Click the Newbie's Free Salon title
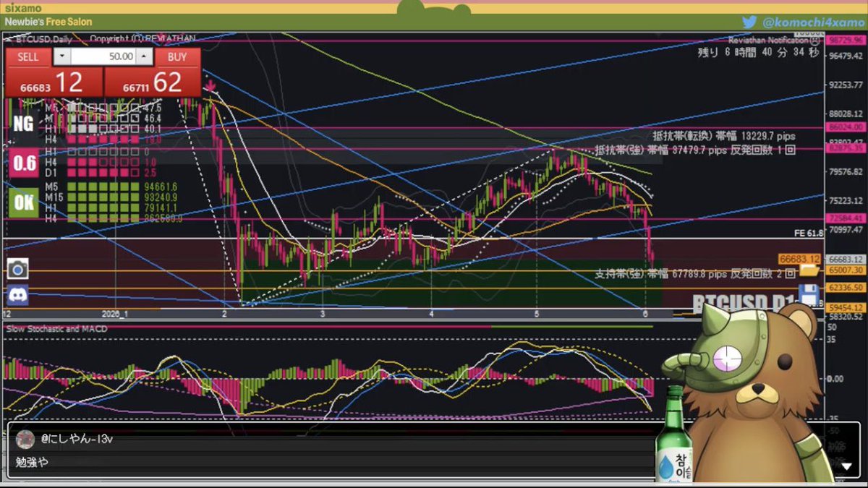The height and width of the screenshot is (488, 868). pos(48,22)
